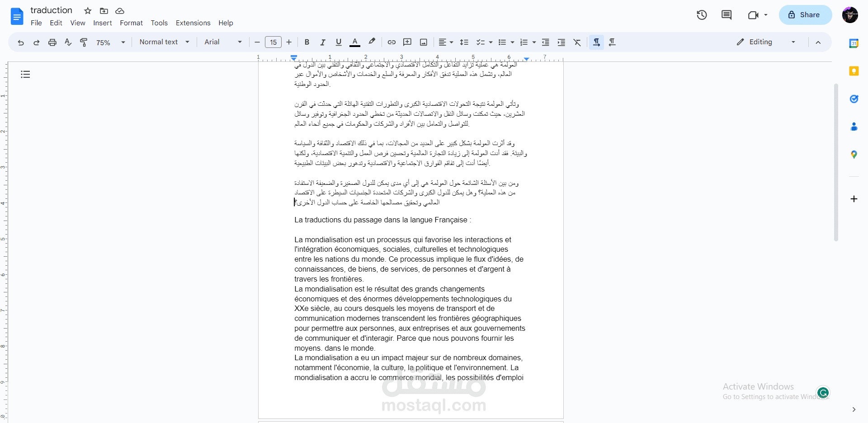Image resolution: width=868 pixels, height=423 pixels.
Task: Open Google Tasks side panel
Action: [x=854, y=99]
